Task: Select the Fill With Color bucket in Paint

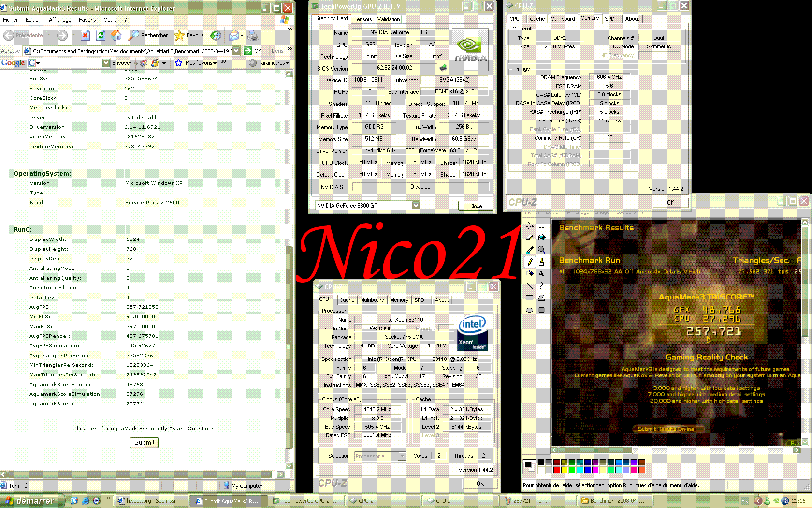Action: pyautogui.click(x=541, y=238)
